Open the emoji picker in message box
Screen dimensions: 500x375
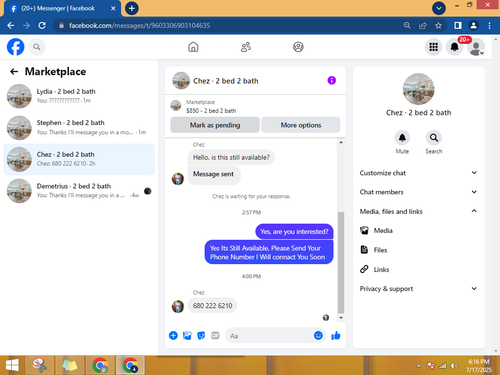(x=318, y=335)
